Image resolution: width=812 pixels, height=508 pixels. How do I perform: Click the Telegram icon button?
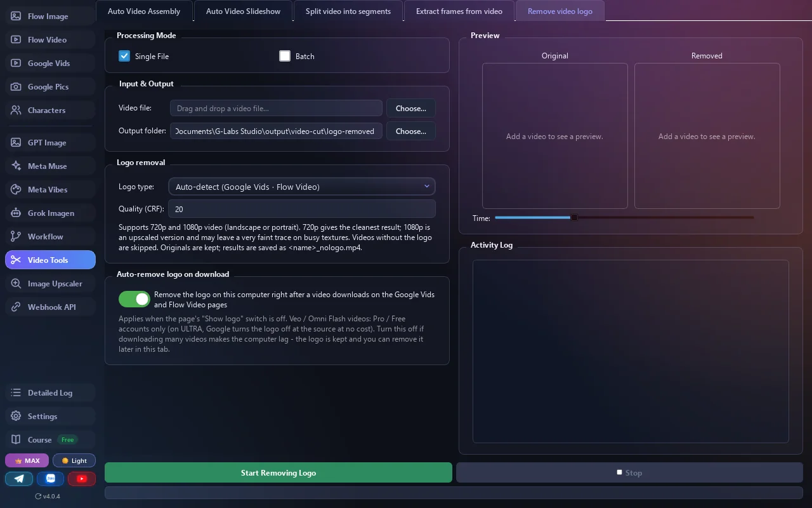(19, 479)
